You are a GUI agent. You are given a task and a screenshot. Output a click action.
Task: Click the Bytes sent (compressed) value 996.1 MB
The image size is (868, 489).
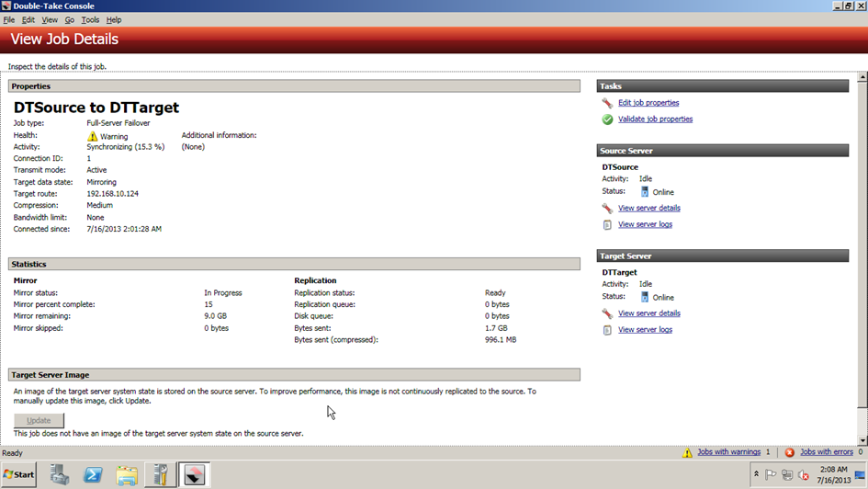501,340
